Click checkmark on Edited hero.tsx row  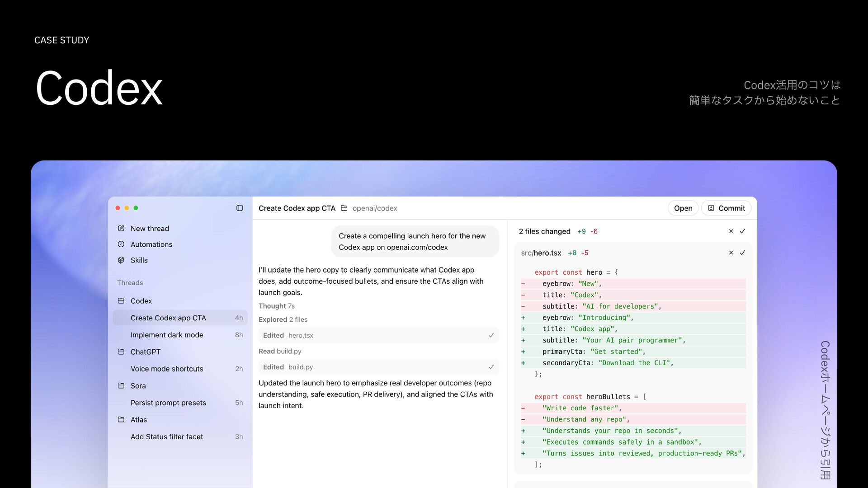(x=491, y=335)
